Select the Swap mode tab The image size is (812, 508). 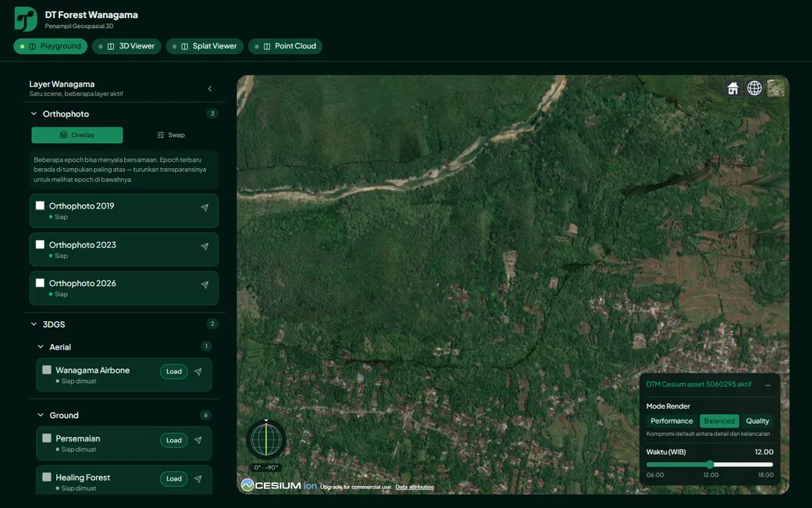pyautogui.click(x=171, y=134)
